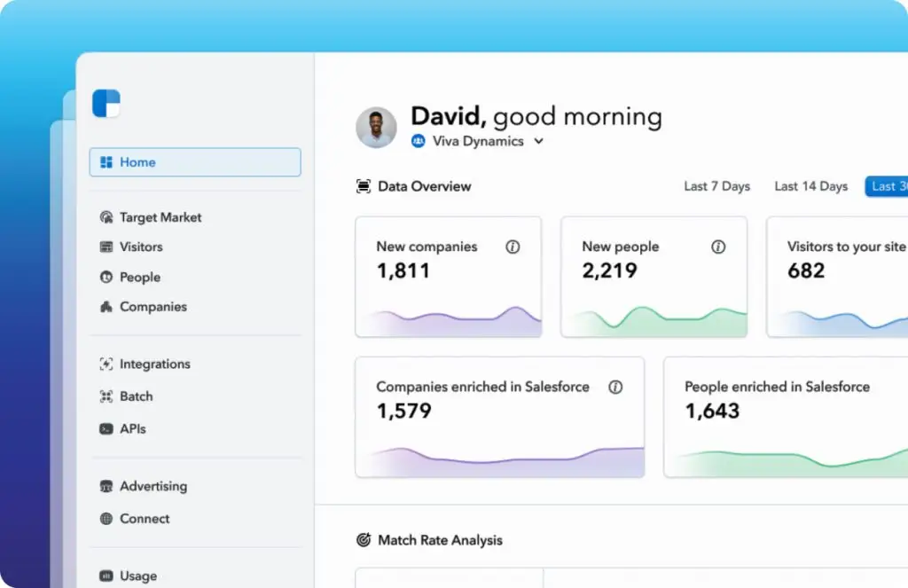Open the Usage page
Screen dimensions: 908x588
click(x=138, y=576)
